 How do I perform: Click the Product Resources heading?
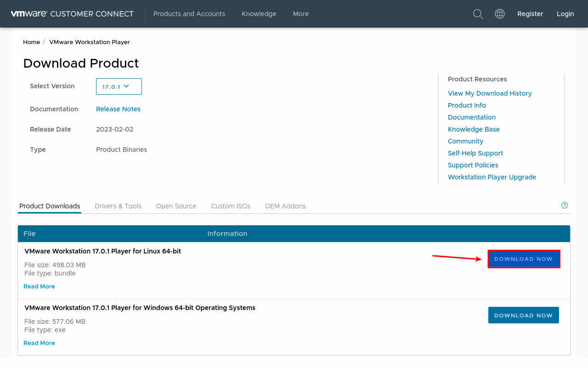(x=477, y=79)
